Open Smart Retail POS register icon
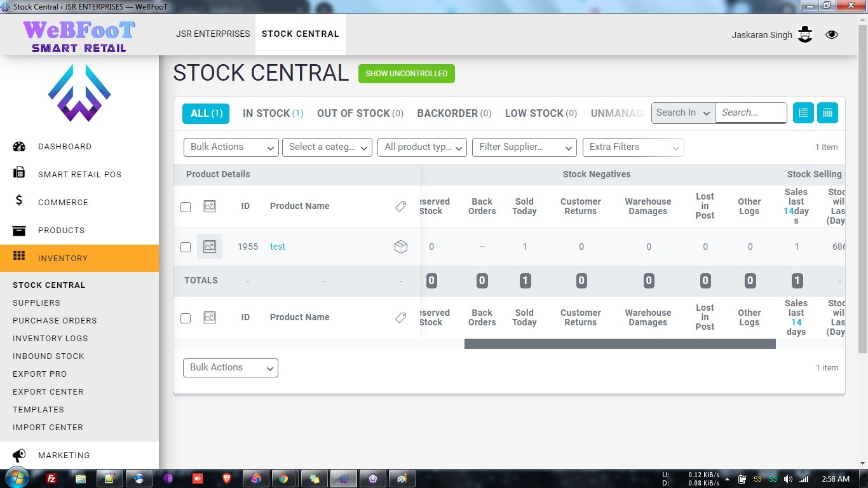 click(x=19, y=173)
